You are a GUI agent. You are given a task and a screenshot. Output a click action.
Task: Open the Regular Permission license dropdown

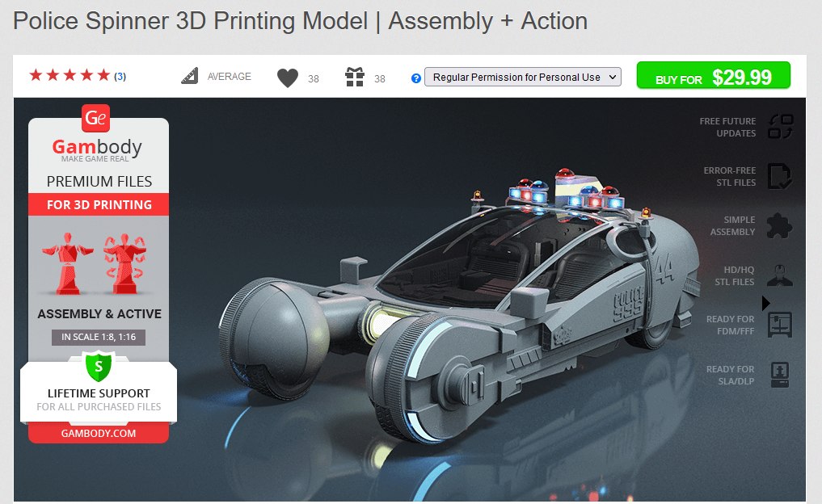[523, 77]
